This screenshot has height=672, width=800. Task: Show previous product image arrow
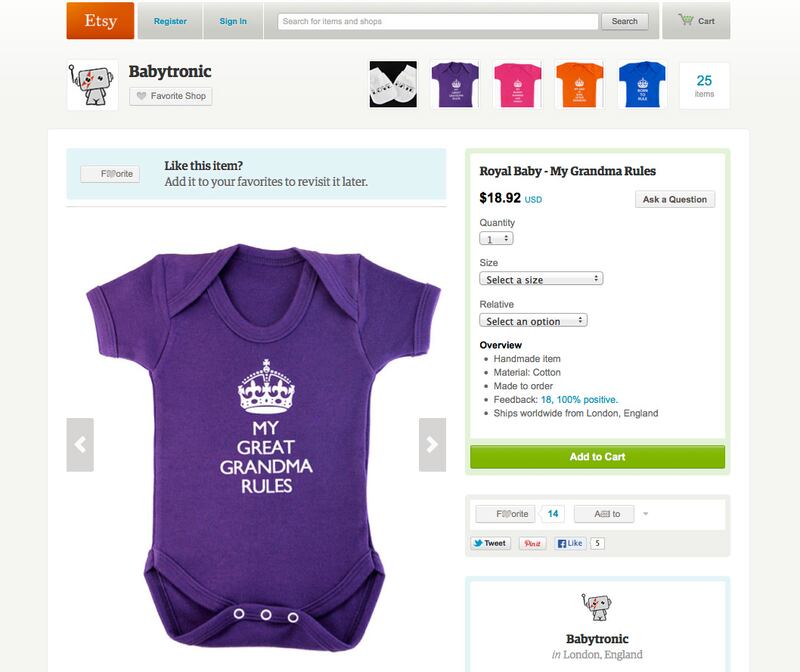pyautogui.click(x=80, y=444)
